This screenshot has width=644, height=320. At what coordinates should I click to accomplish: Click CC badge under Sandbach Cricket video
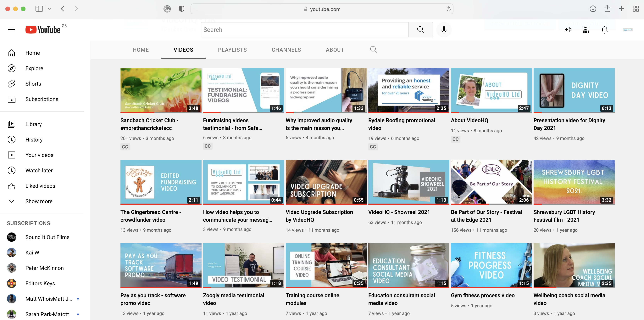coord(125,147)
